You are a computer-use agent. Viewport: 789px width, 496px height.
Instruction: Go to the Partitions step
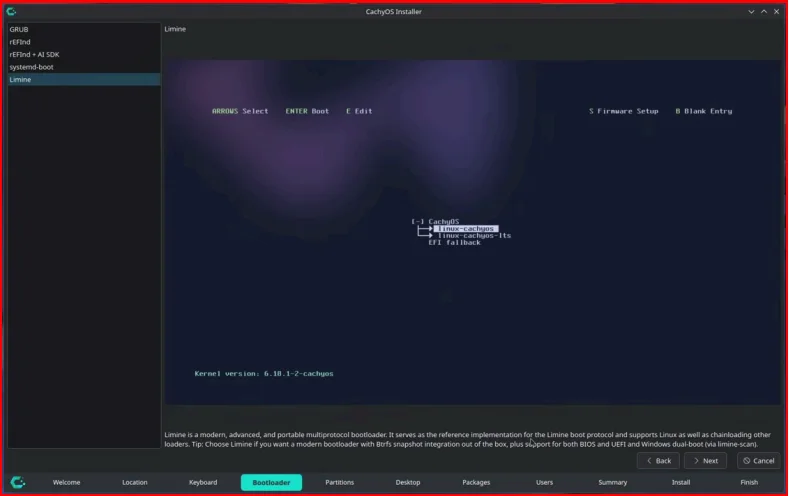coord(340,482)
